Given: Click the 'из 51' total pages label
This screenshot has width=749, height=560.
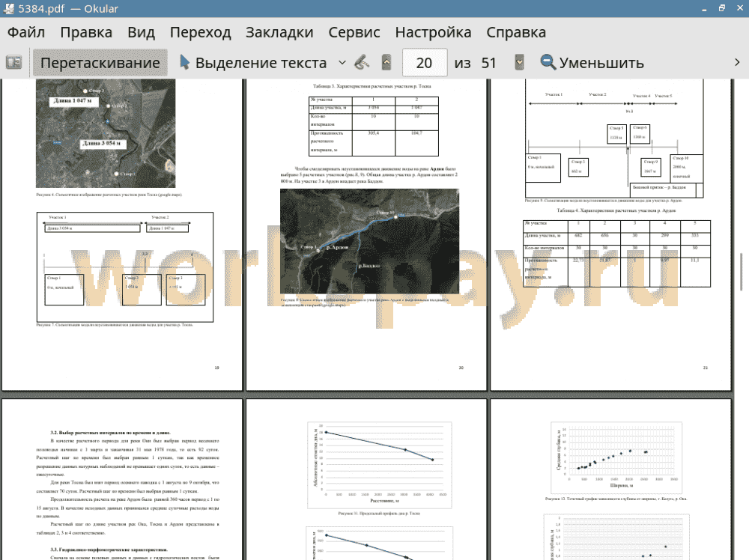Looking at the screenshot, I should 475,63.
